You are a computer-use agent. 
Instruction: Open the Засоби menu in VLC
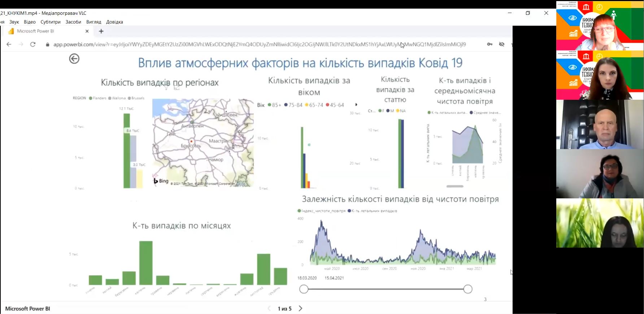(73, 22)
